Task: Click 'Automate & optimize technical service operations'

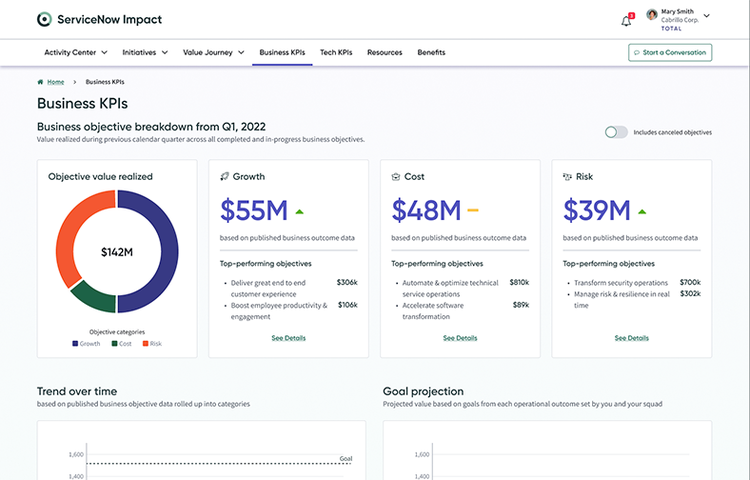Action: (x=450, y=288)
